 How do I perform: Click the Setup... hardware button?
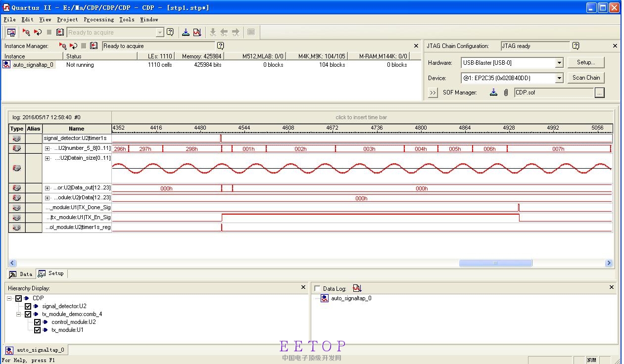(x=585, y=62)
